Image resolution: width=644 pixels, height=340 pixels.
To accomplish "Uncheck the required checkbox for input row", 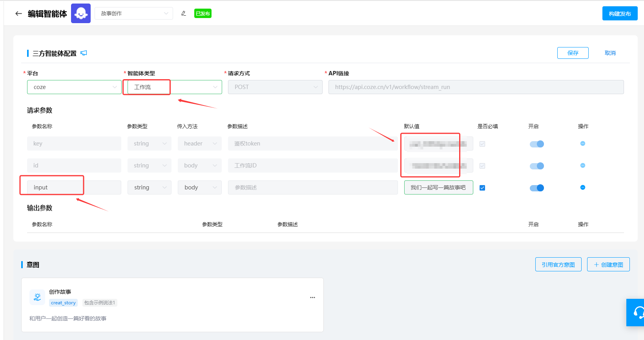I will pyautogui.click(x=482, y=188).
